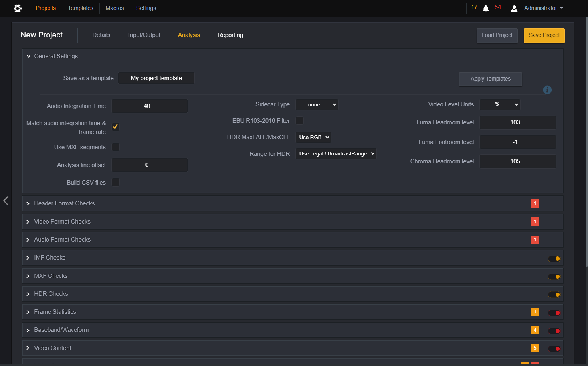Toggle the HDR Checks switch
588x366 pixels.
point(554,295)
